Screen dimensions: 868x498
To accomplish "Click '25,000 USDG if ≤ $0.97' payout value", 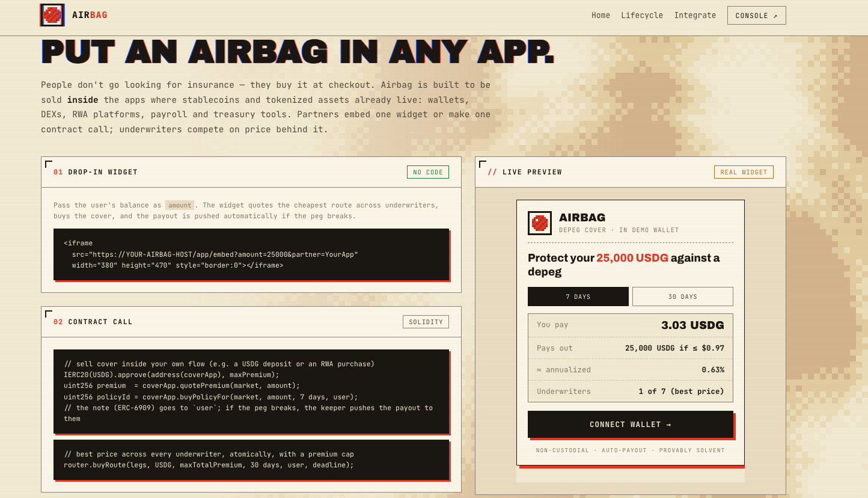I will tap(674, 348).
